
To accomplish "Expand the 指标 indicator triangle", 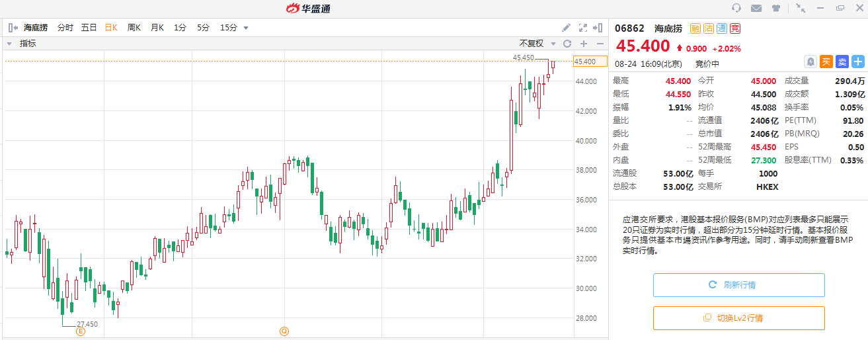I will coord(10,44).
